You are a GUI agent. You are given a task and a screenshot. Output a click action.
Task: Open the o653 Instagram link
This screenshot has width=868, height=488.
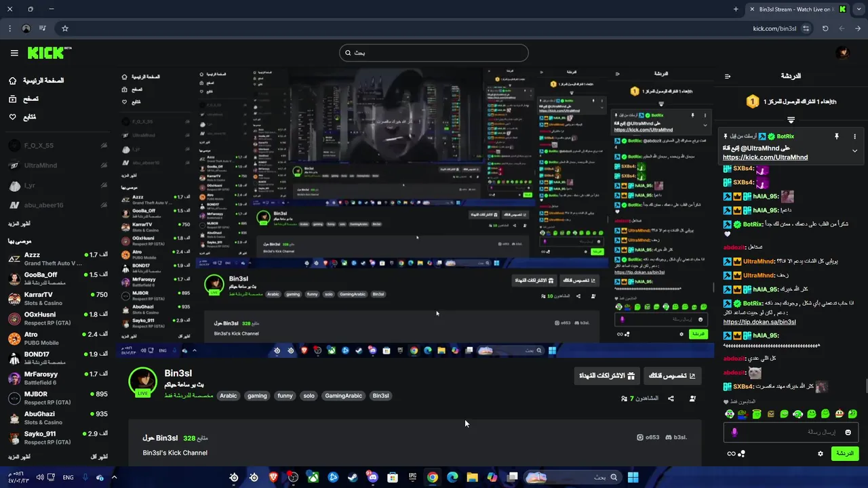(648, 437)
